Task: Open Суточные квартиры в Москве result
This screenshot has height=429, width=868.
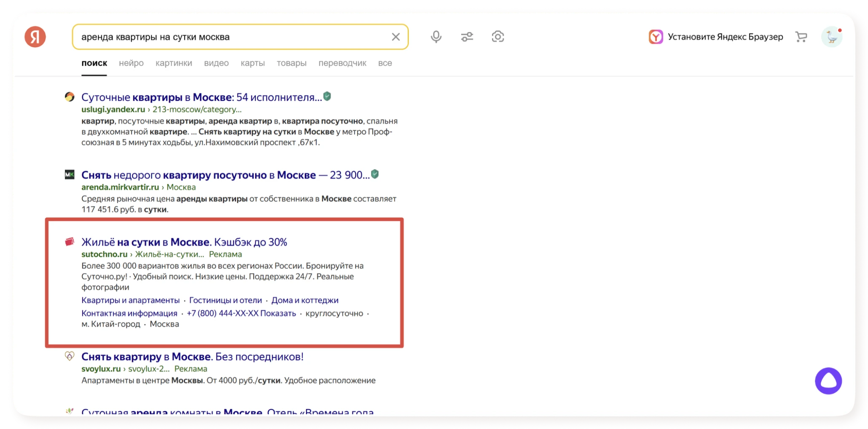Action: (x=202, y=97)
